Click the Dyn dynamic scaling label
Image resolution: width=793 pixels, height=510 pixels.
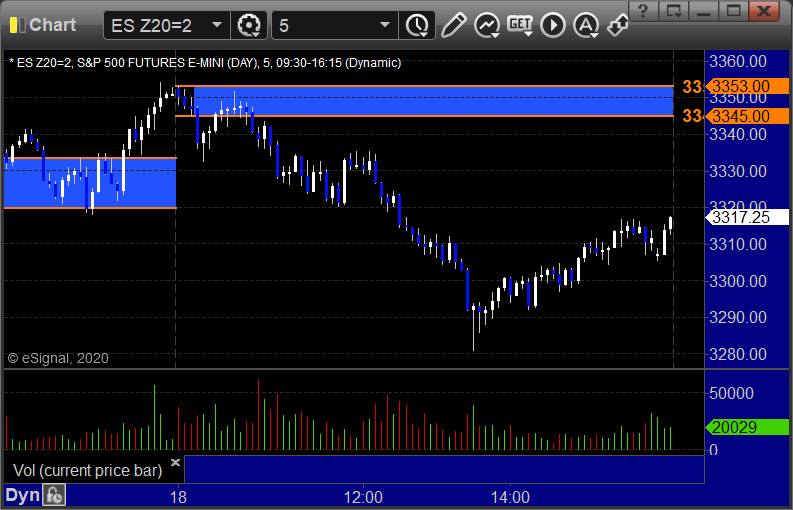(x=22, y=495)
